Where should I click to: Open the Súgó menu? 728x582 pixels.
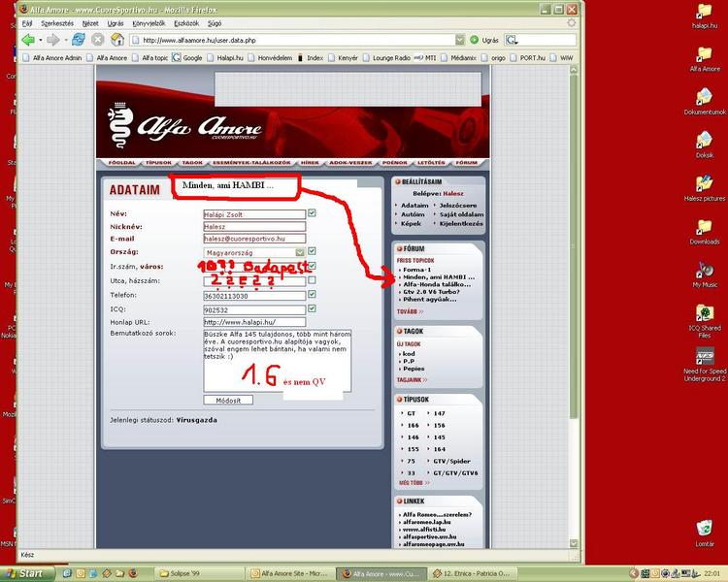pos(215,23)
